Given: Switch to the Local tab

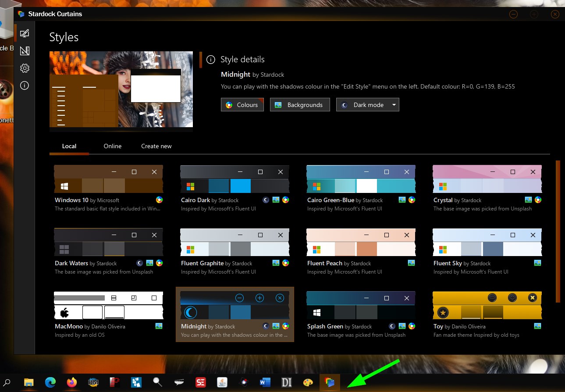Looking at the screenshot, I should [x=69, y=146].
